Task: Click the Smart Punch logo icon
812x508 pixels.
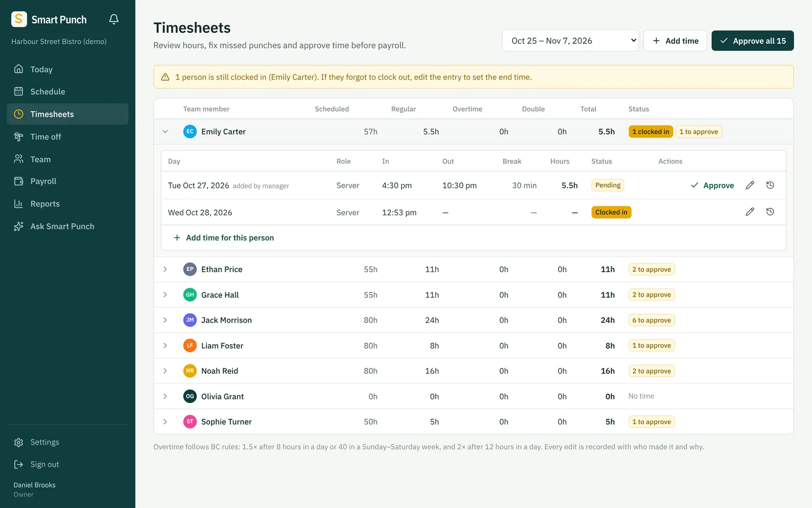Action: tap(19, 19)
